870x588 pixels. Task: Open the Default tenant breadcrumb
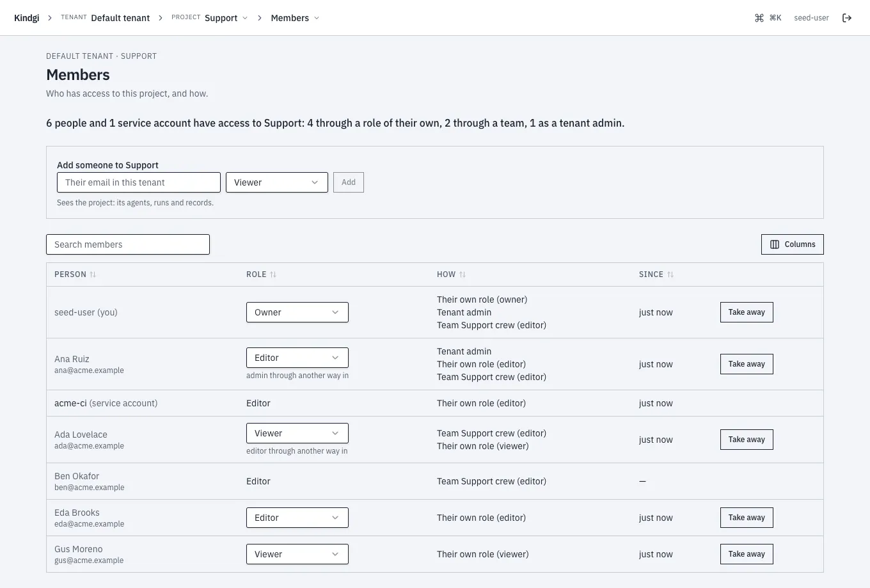click(120, 18)
